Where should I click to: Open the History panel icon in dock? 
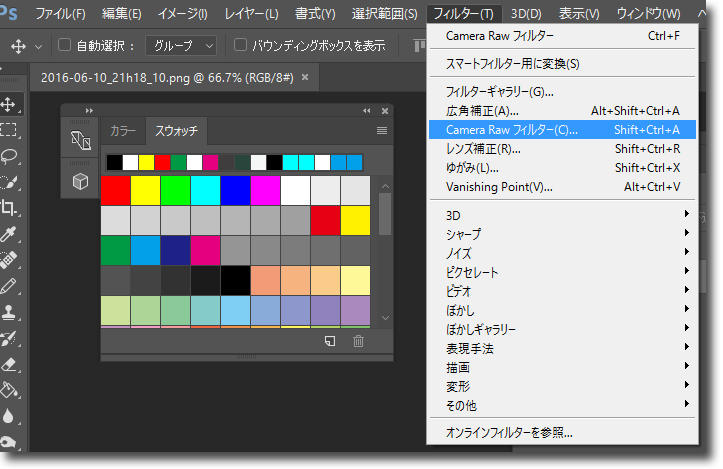[x=80, y=140]
